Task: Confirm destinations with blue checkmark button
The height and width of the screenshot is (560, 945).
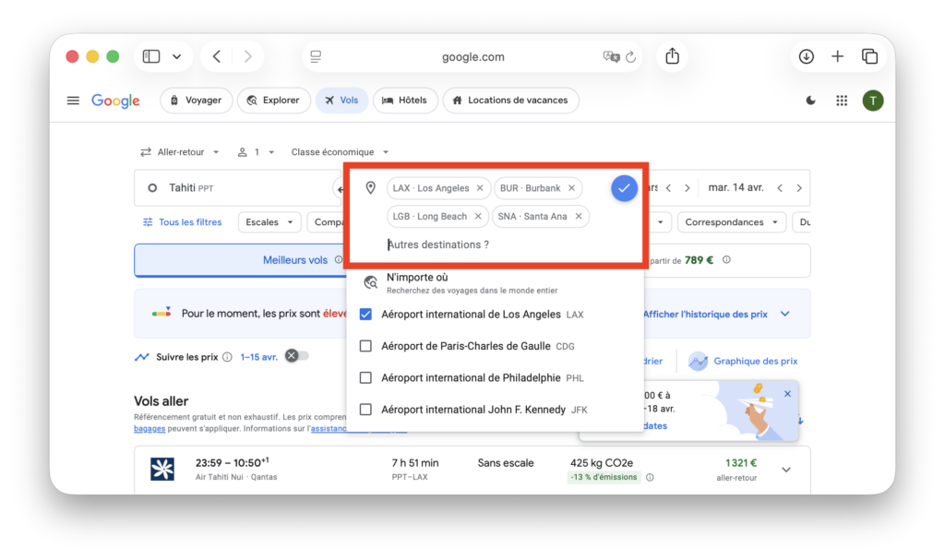Action: click(x=624, y=188)
